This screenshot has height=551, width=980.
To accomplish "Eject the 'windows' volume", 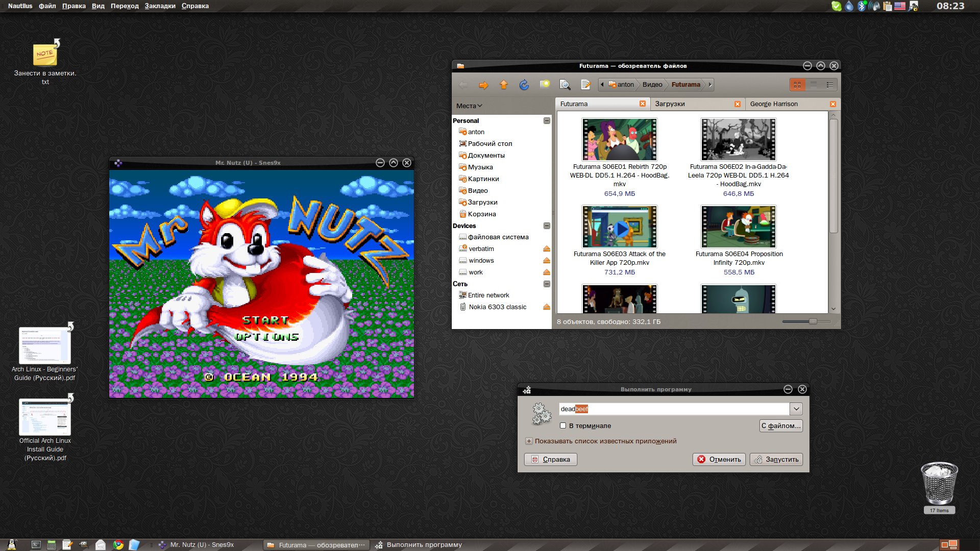I will (x=547, y=261).
